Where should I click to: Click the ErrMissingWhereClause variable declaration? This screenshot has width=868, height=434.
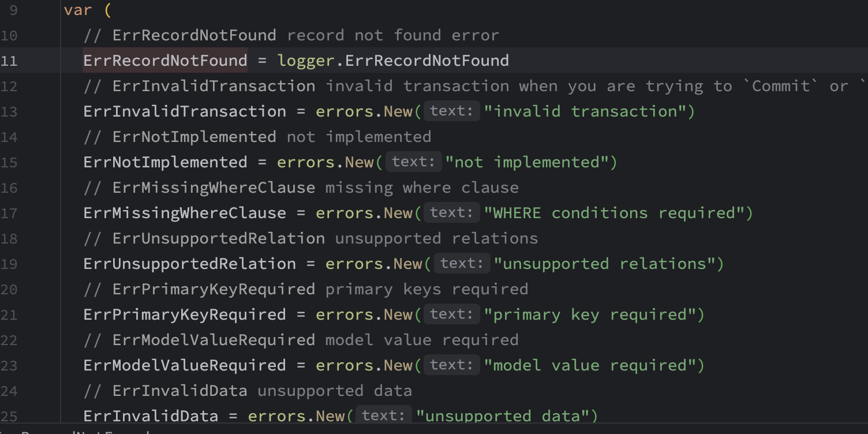click(185, 213)
